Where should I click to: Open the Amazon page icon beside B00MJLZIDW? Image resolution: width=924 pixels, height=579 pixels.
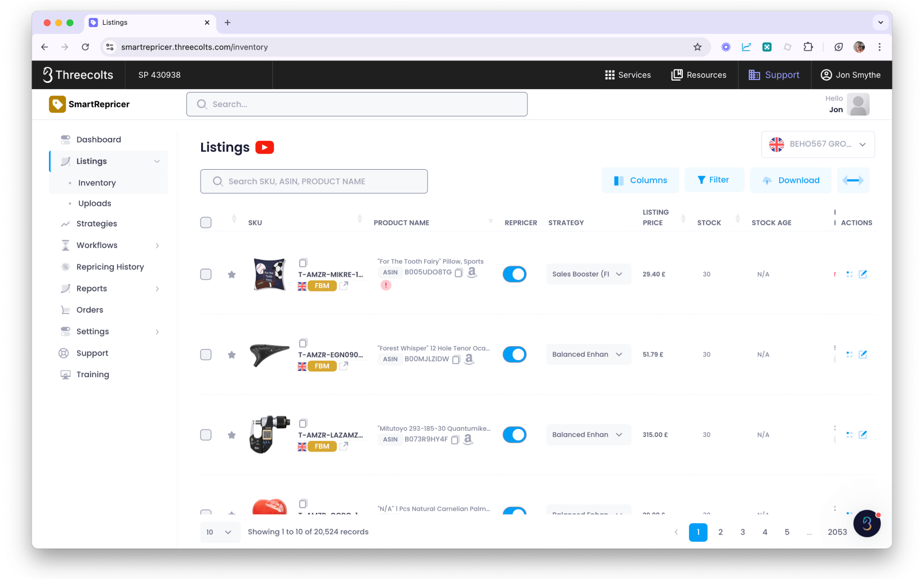pyautogui.click(x=469, y=359)
